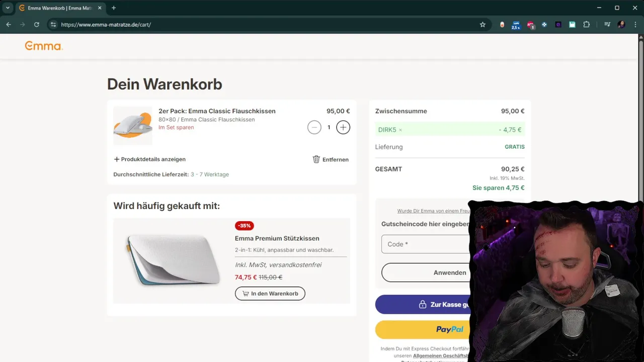Open the dark purple extension icon
This screenshot has width=644, height=362.
pyautogui.click(x=558, y=25)
